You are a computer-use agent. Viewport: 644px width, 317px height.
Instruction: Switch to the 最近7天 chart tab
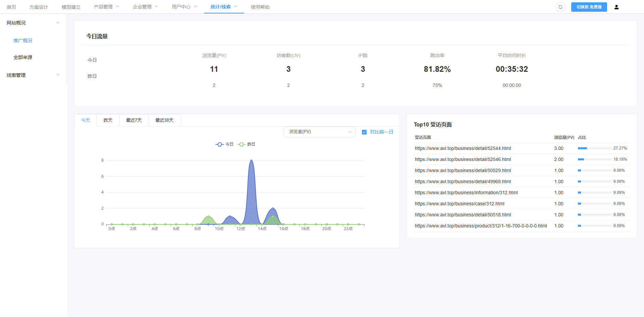(134, 120)
